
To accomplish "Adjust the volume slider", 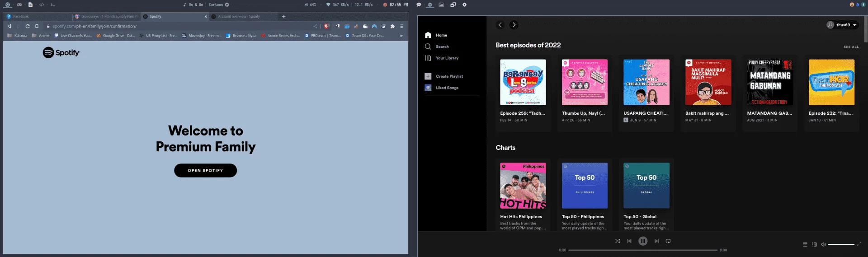I will 841,244.
